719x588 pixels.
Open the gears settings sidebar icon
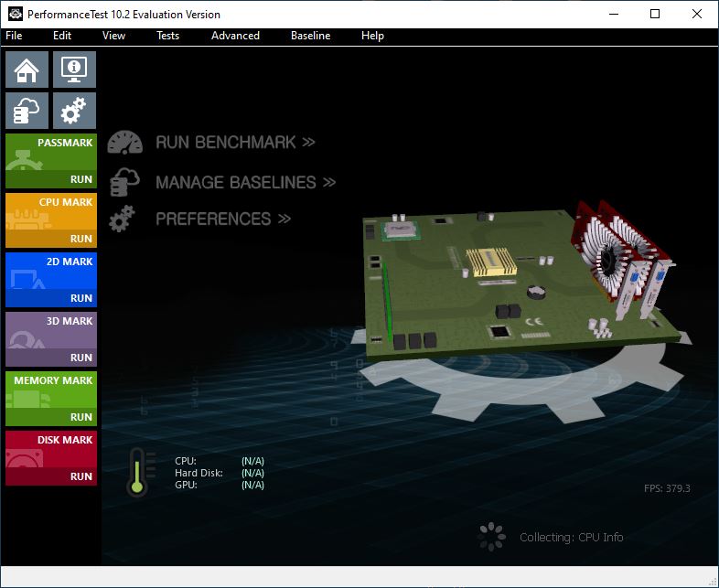pyautogui.click(x=74, y=111)
